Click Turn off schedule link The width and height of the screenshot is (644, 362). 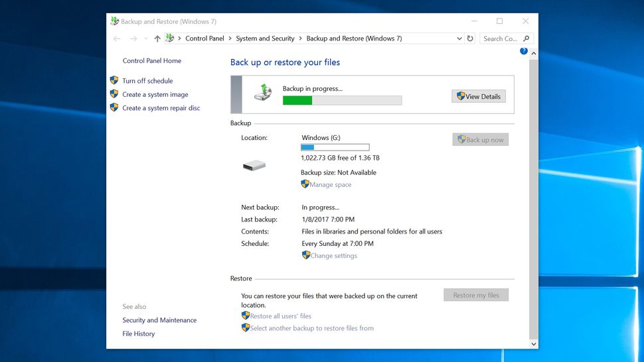tap(147, 81)
